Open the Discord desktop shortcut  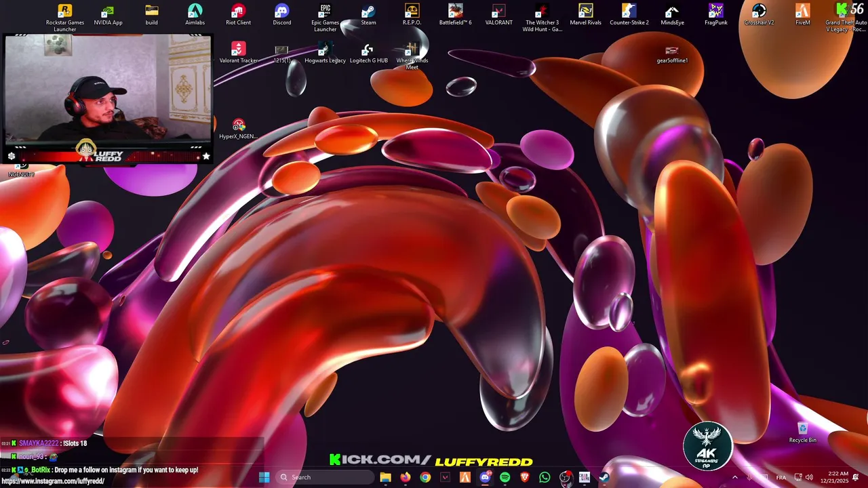click(282, 15)
